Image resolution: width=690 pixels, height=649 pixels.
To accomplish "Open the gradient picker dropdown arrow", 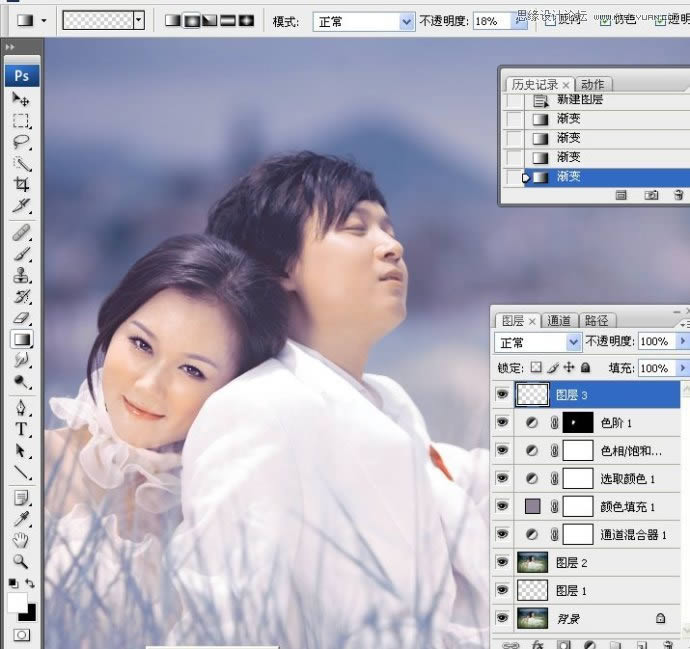I will click(x=138, y=20).
